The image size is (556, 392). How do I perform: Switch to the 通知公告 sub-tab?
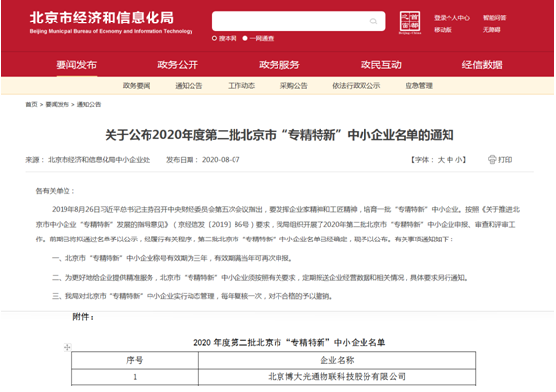point(189,85)
